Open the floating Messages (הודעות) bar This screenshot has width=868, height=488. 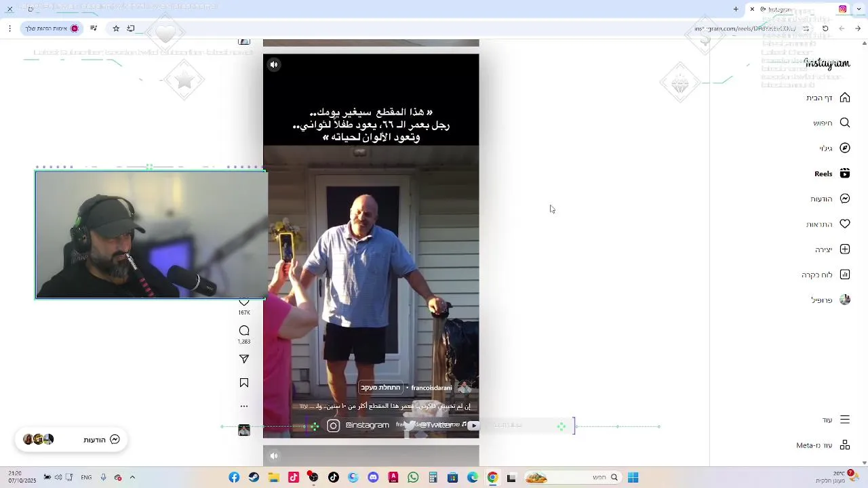click(x=71, y=439)
